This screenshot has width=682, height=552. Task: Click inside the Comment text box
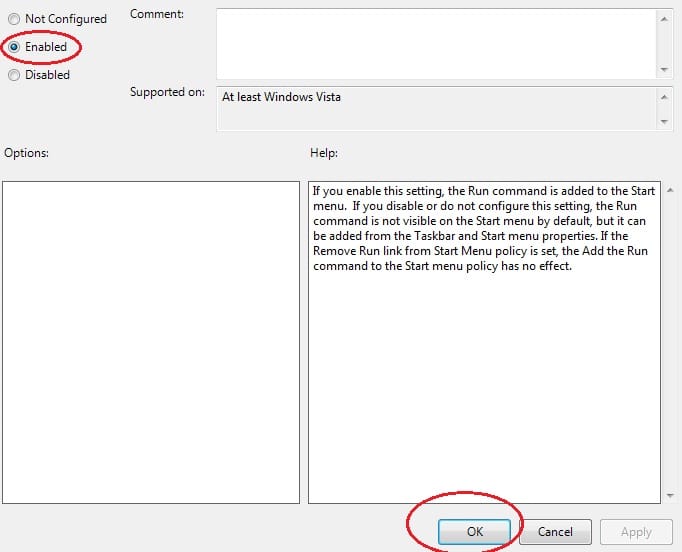(436, 44)
